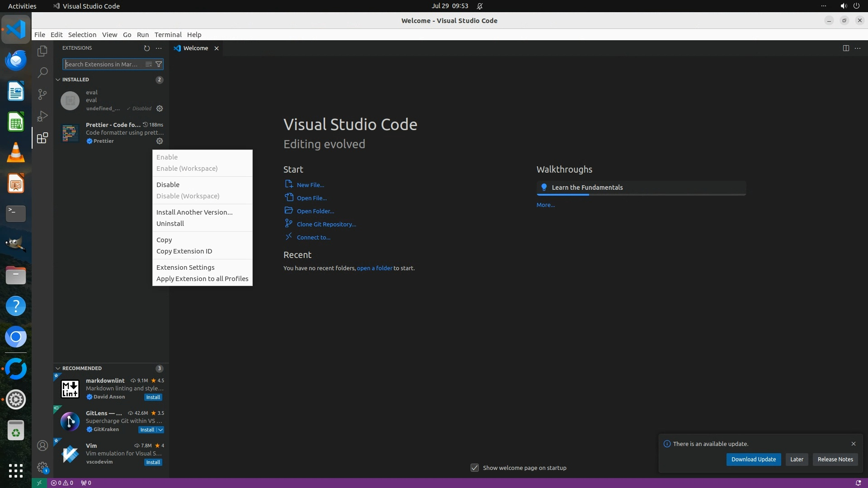868x488 pixels.
Task: Click the Clone Git Repository link
Action: [326, 224]
